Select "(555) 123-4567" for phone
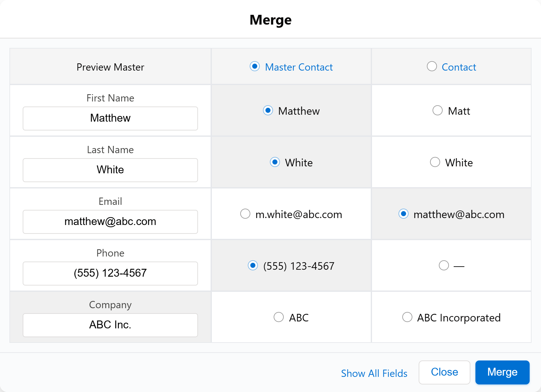The height and width of the screenshot is (392, 541). tap(253, 266)
